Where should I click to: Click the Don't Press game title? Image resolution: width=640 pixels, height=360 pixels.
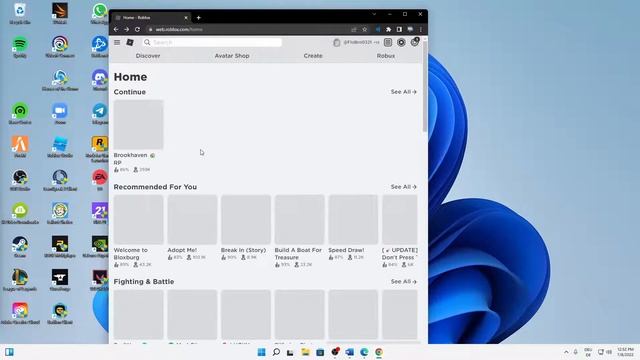[x=400, y=254]
